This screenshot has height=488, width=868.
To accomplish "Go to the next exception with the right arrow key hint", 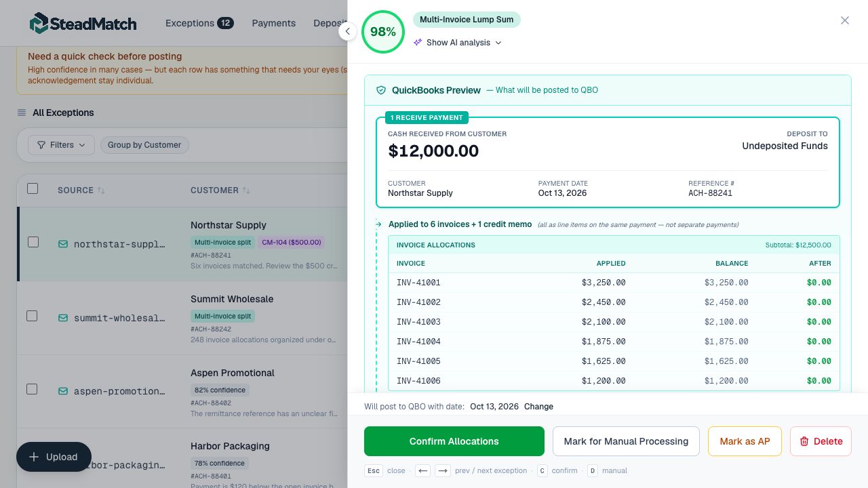I will (443, 470).
